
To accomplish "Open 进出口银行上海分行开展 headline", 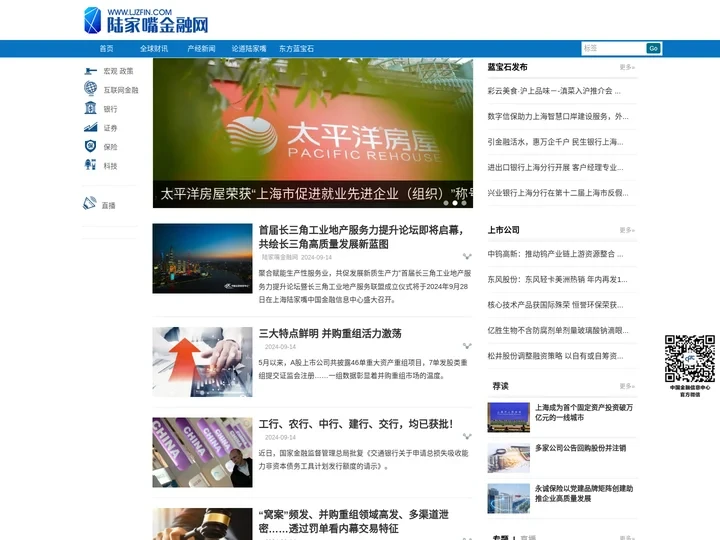I will (555, 168).
